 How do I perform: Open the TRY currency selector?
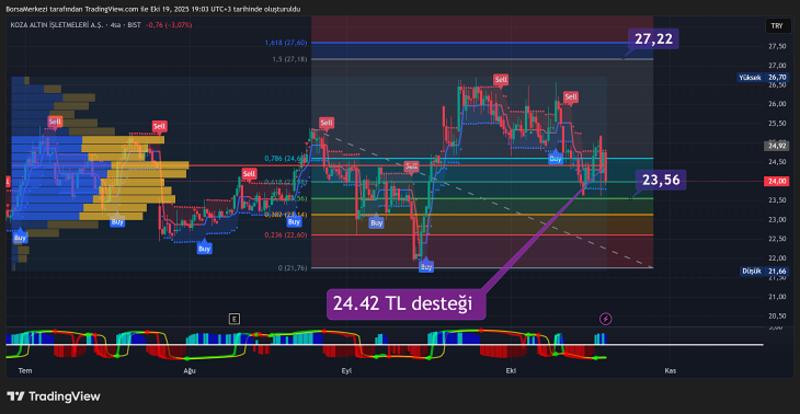(x=775, y=26)
